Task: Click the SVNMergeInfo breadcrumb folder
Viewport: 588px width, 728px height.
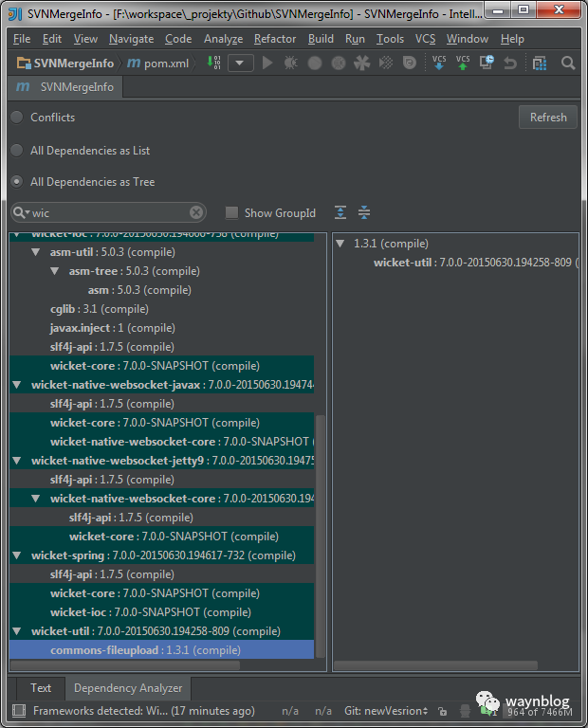Action: (65, 64)
